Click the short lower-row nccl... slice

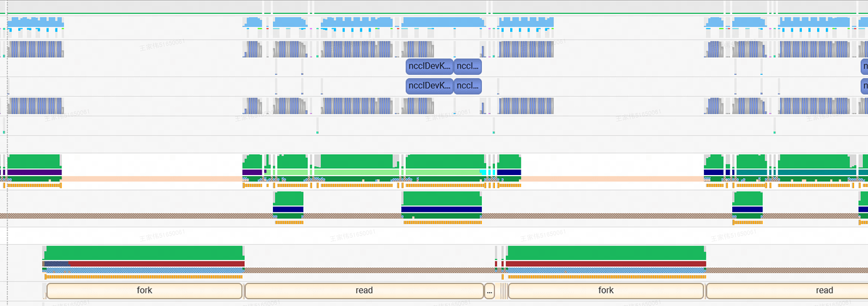coord(467,86)
